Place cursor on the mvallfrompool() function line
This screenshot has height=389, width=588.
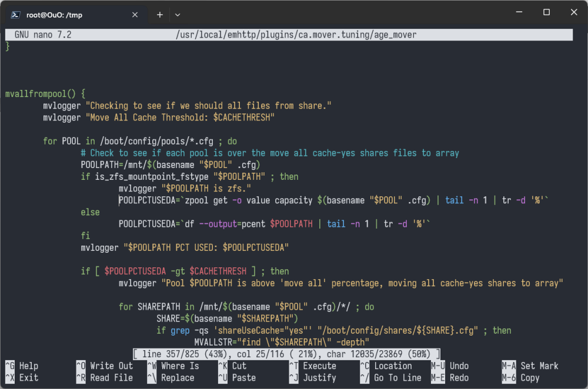click(45, 93)
